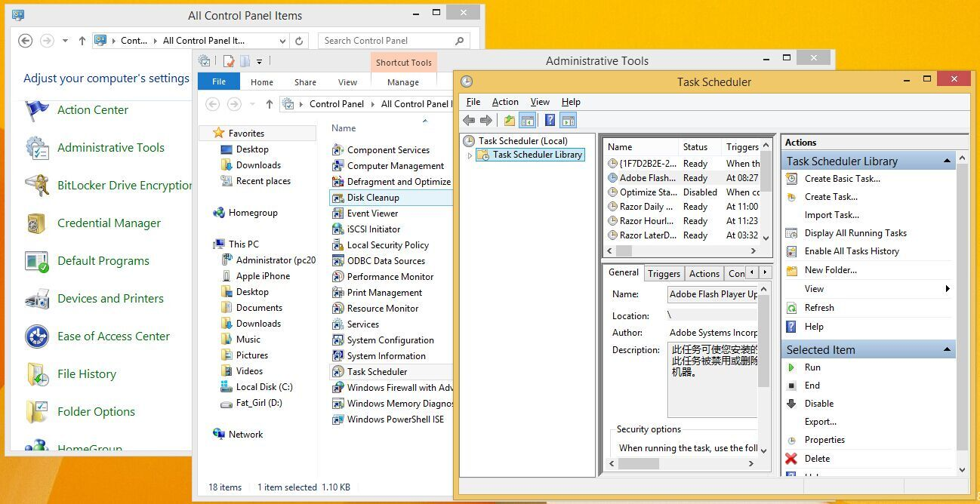Click the Up One Level folder toolbar icon
Image resolution: width=980 pixels, height=504 pixels.
pyautogui.click(x=510, y=120)
